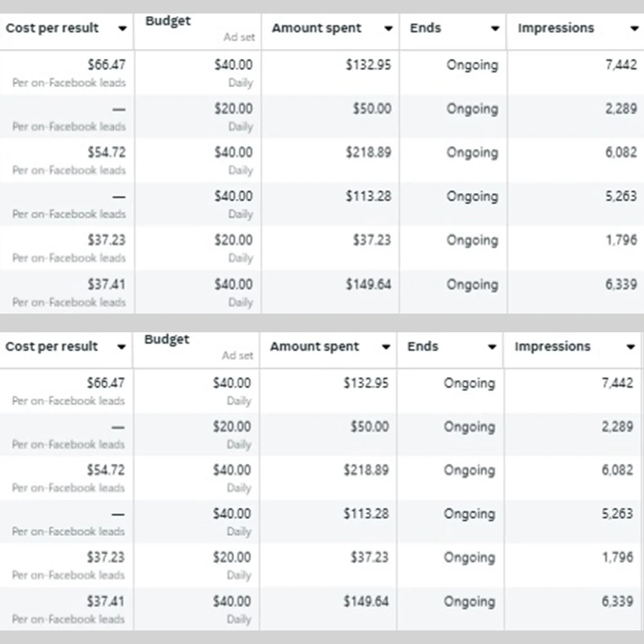Select 6,339 impressions cell in top table
This screenshot has height=644, width=644.
tap(621, 284)
